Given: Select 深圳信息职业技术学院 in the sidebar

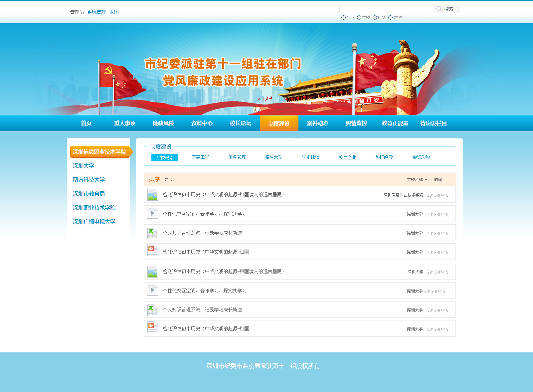Looking at the screenshot, I should click(101, 152).
